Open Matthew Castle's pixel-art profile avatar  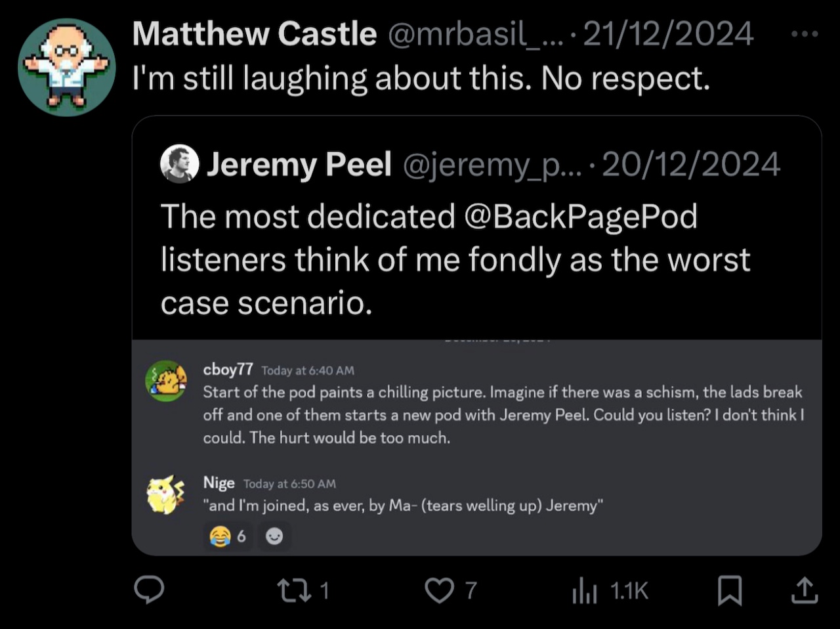(x=66, y=66)
